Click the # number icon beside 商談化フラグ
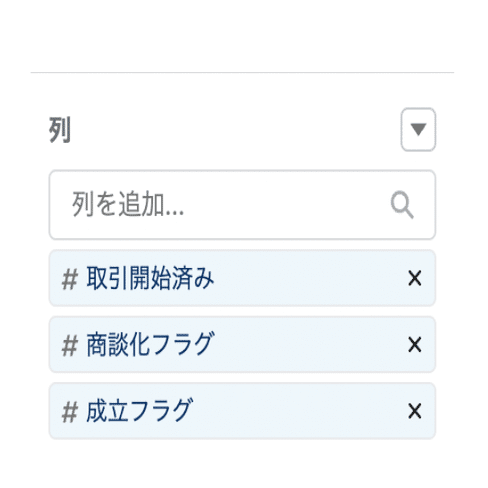488x488 pixels. [70, 345]
